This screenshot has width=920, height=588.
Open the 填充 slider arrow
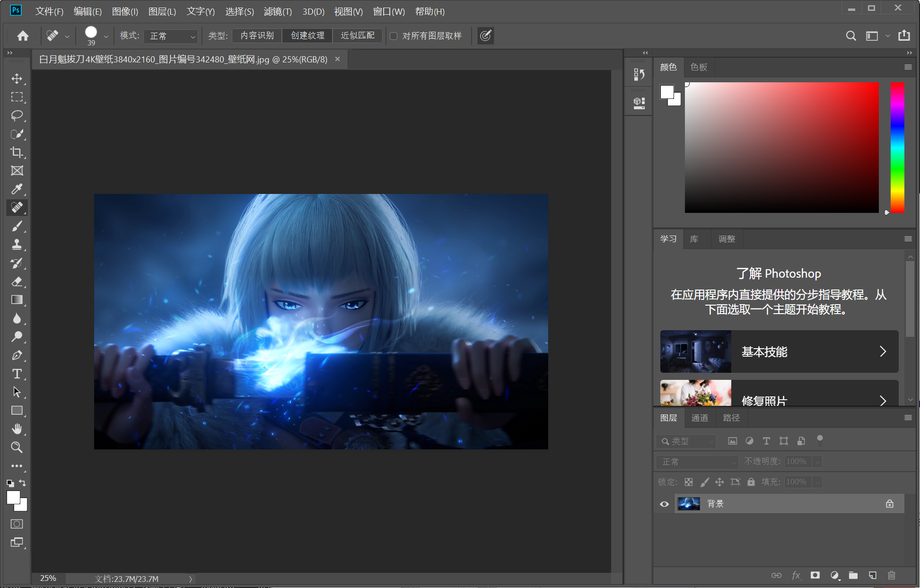pos(817,482)
